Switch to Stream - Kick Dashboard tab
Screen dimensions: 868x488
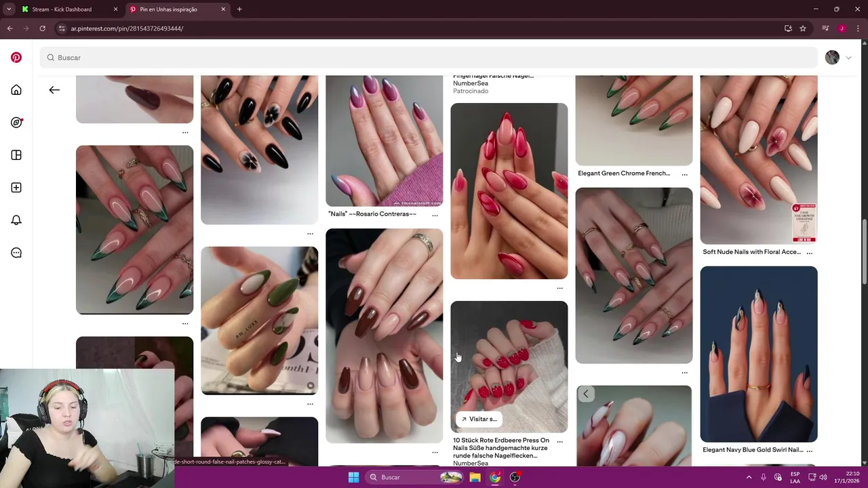point(61,9)
